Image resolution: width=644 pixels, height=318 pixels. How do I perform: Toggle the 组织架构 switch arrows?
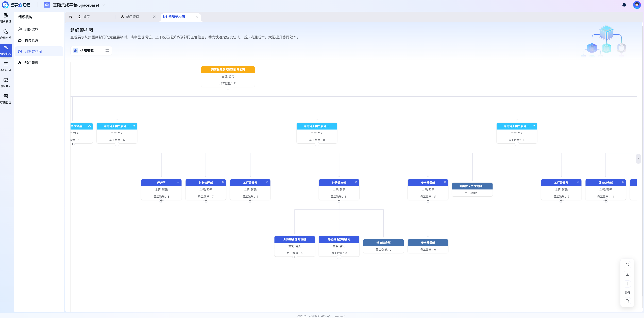point(107,51)
